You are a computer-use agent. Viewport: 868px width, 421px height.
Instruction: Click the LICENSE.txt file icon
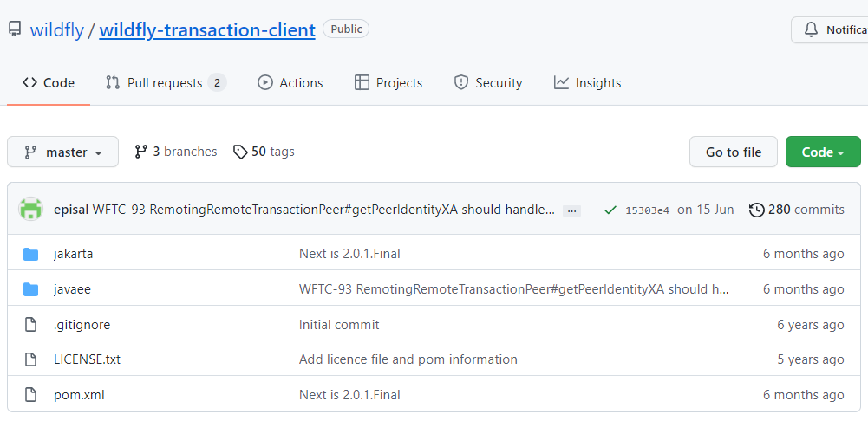tap(31, 359)
